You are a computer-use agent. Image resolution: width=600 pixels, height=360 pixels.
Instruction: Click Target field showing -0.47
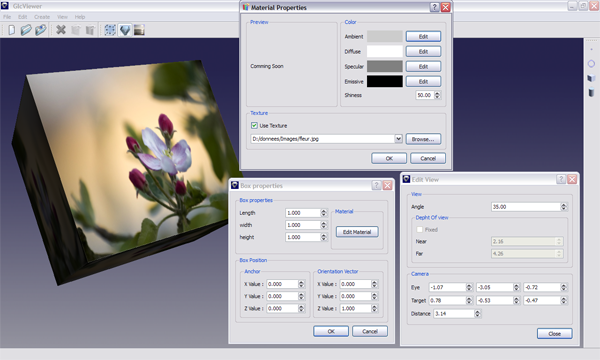tap(542, 300)
